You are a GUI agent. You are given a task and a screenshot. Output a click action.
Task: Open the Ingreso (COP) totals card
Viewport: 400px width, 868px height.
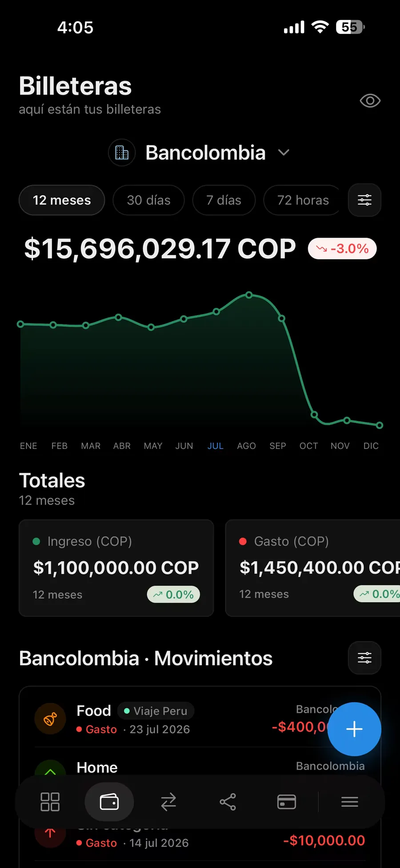click(x=116, y=568)
